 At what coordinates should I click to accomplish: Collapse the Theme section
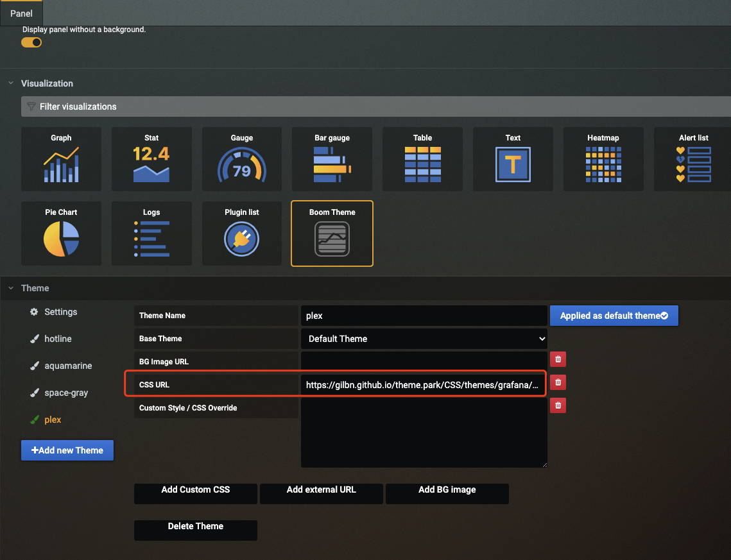point(10,288)
